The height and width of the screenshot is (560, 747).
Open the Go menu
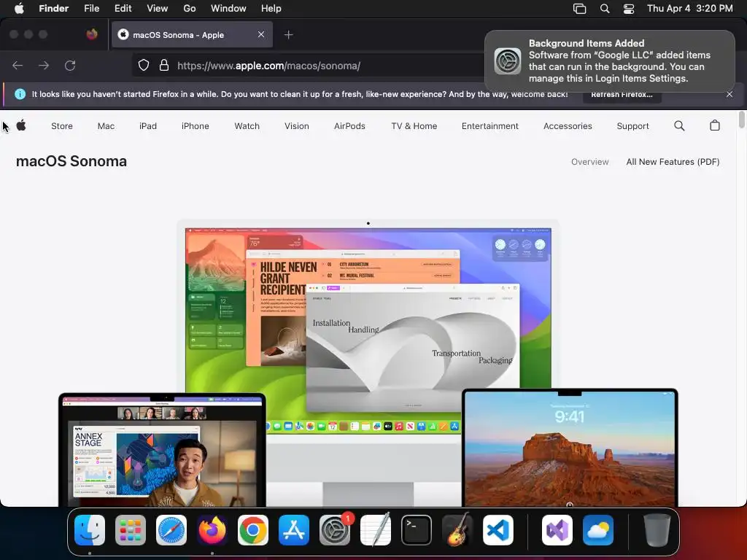pyautogui.click(x=190, y=9)
